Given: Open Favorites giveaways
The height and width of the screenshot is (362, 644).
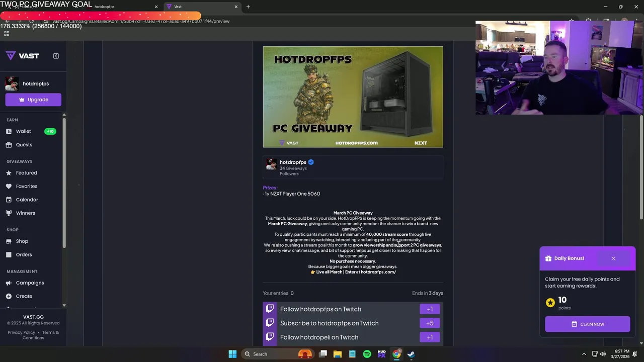Looking at the screenshot, I should [x=26, y=186].
